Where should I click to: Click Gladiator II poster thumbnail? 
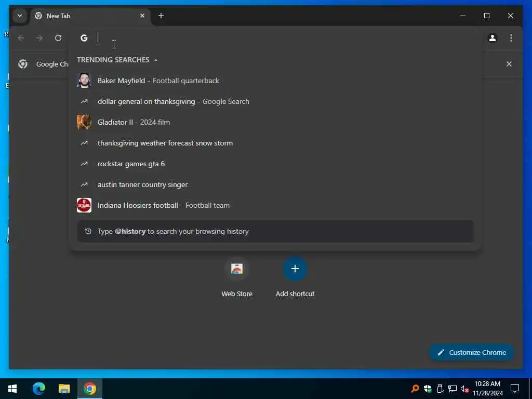[x=84, y=122]
